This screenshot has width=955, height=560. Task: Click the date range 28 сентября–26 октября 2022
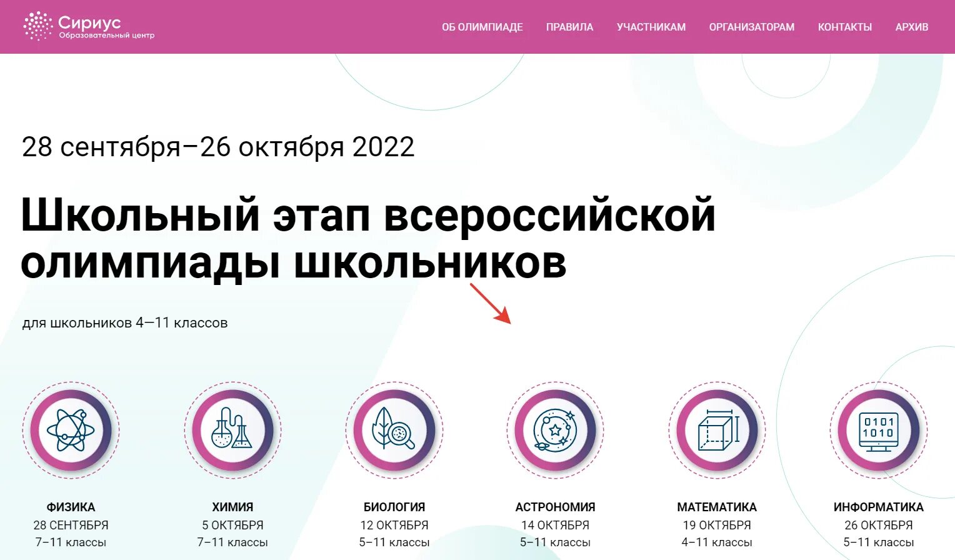point(218,147)
